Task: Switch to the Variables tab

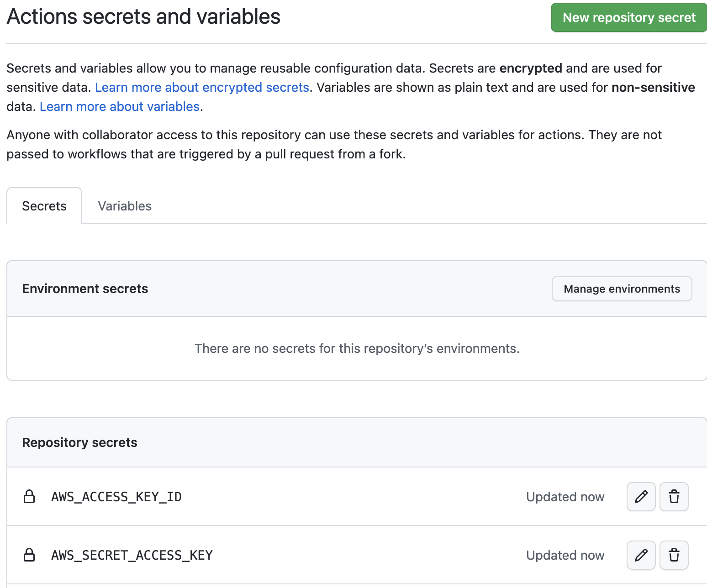Action: coord(125,206)
